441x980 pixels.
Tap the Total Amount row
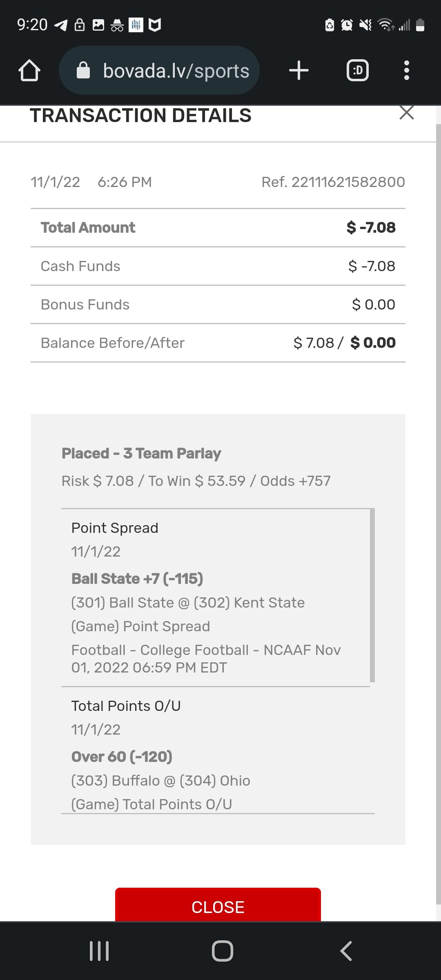[x=218, y=227]
